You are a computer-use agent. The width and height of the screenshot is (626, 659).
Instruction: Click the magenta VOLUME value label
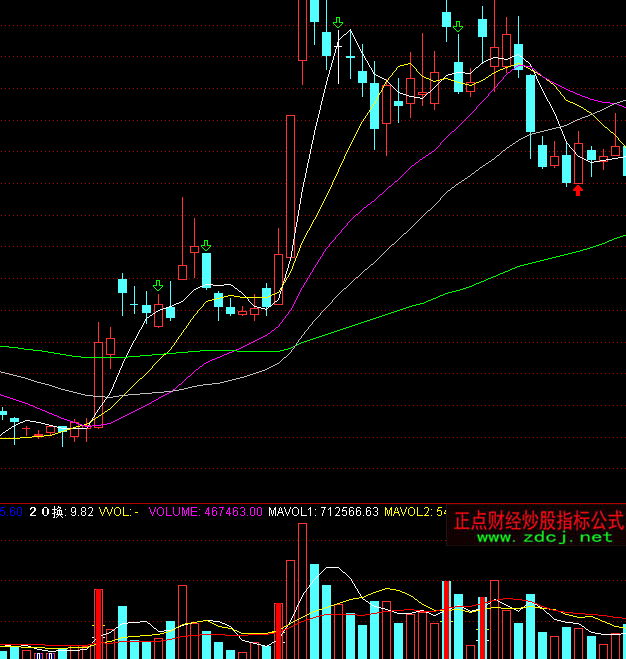[x=206, y=511]
